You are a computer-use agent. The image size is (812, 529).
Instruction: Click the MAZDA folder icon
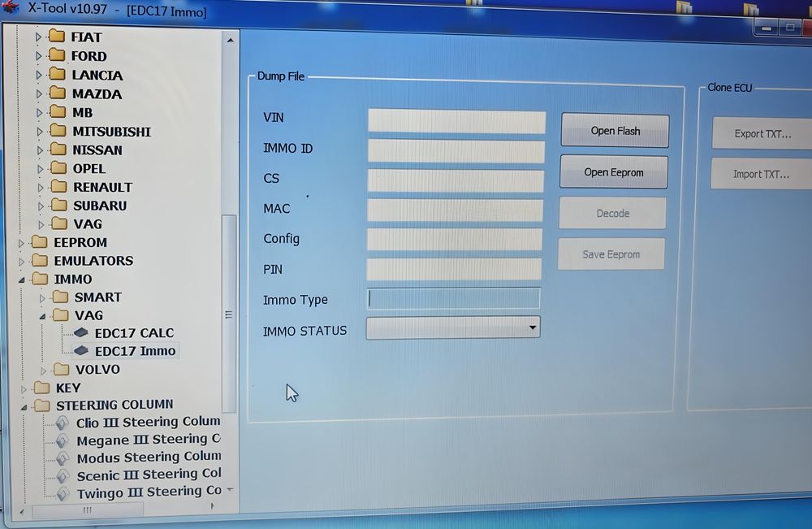(58, 93)
